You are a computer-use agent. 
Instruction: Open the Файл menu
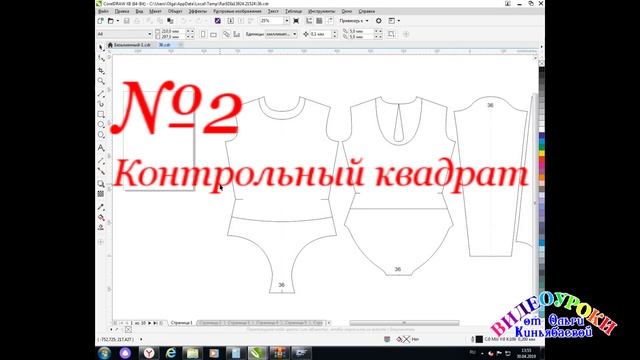tap(103, 11)
